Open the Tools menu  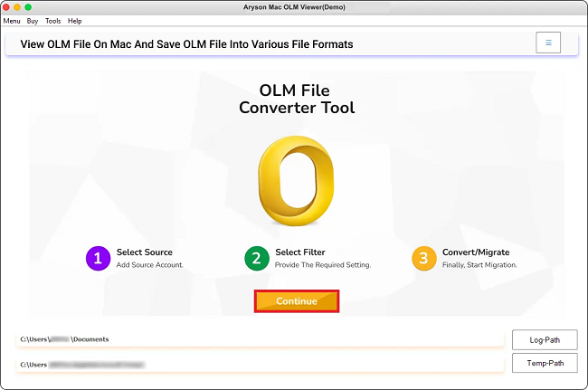(x=52, y=21)
